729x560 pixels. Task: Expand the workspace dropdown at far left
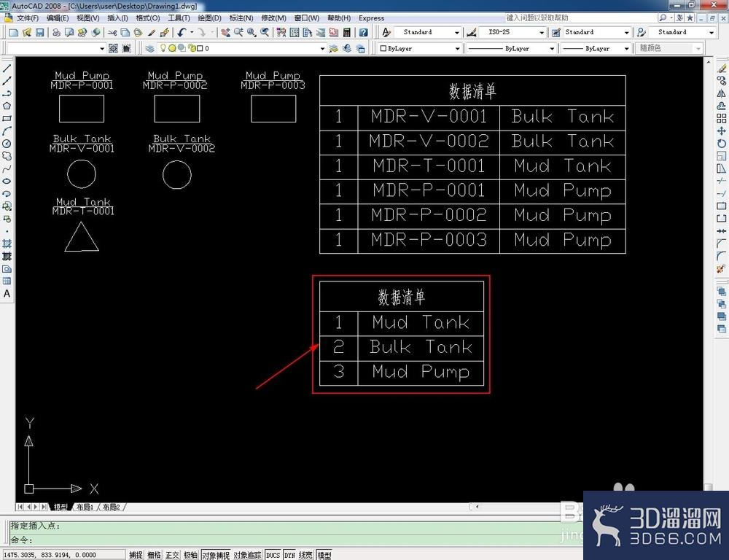coord(102,48)
